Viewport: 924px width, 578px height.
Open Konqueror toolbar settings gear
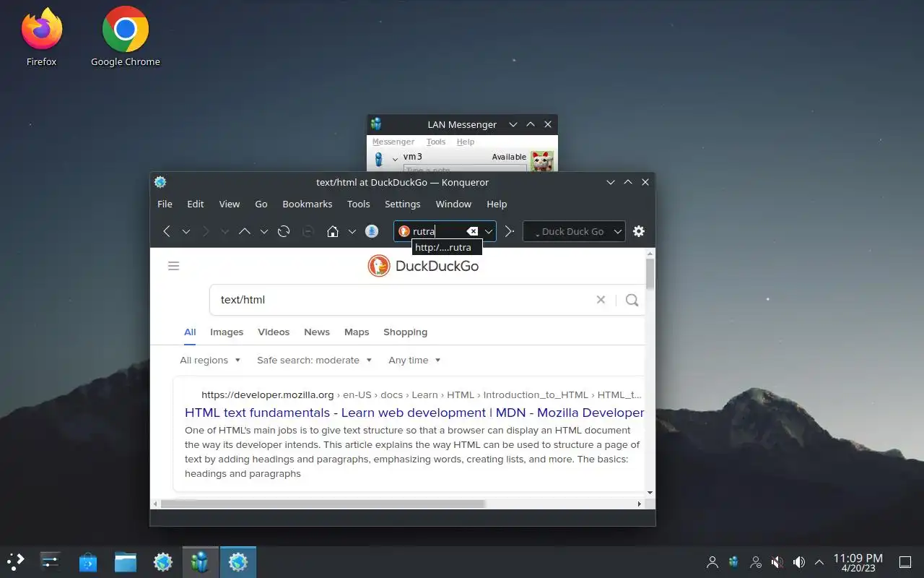pos(639,231)
